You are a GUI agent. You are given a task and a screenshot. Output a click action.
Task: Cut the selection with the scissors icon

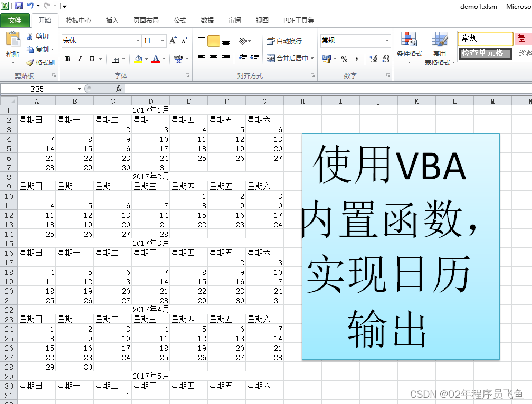click(30, 36)
